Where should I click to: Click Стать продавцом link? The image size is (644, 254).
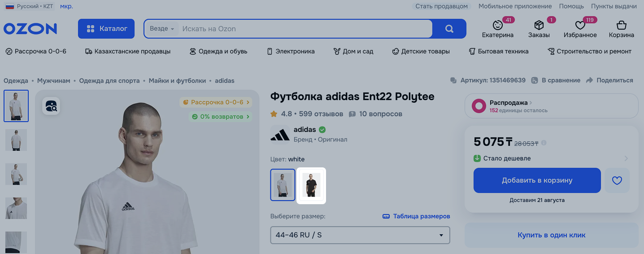(441, 6)
